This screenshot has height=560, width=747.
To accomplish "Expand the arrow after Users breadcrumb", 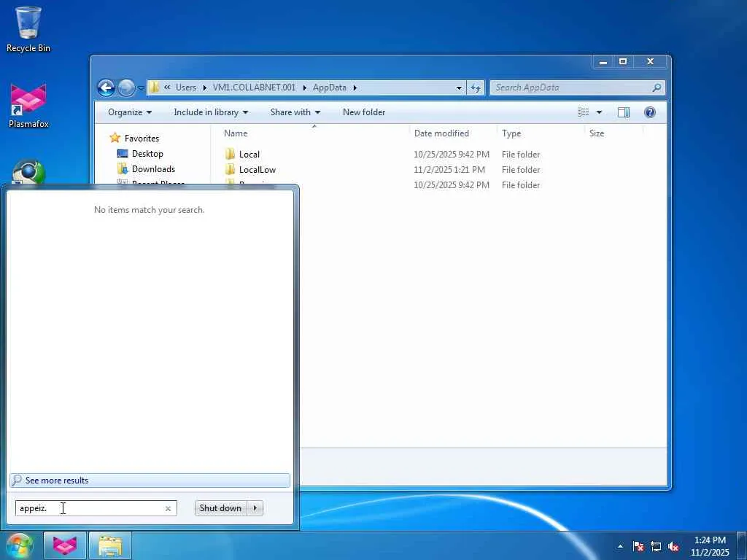I will (x=205, y=87).
